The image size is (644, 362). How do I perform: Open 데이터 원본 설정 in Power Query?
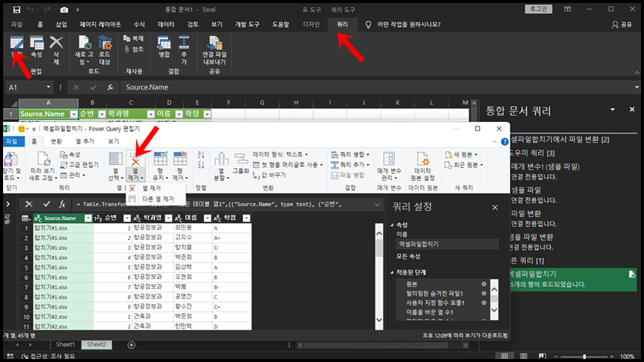click(422, 166)
